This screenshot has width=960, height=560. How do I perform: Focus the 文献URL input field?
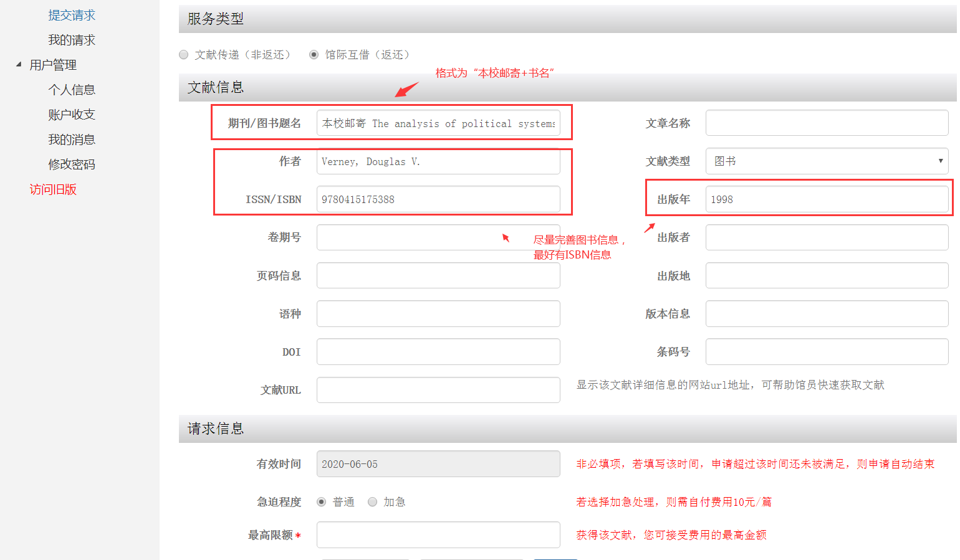(438, 390)
